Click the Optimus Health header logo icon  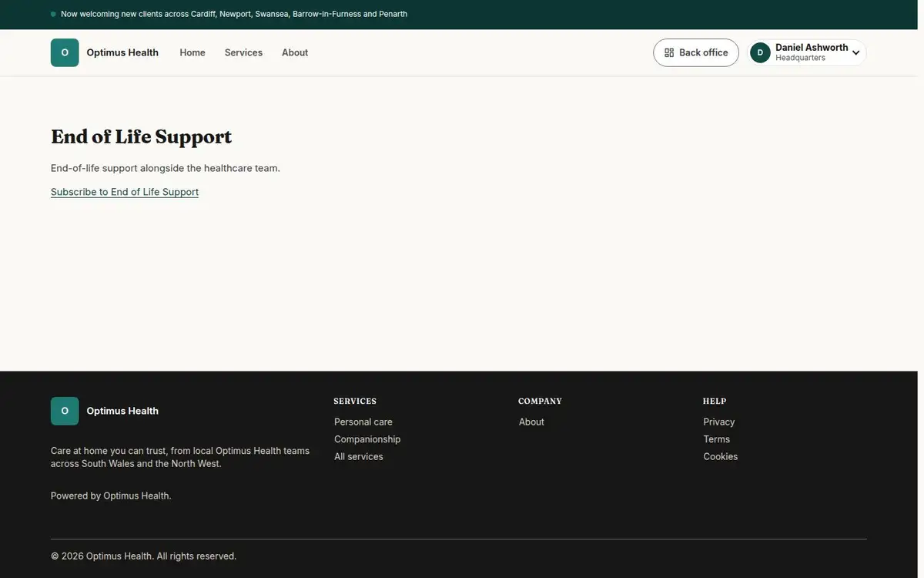65,52
